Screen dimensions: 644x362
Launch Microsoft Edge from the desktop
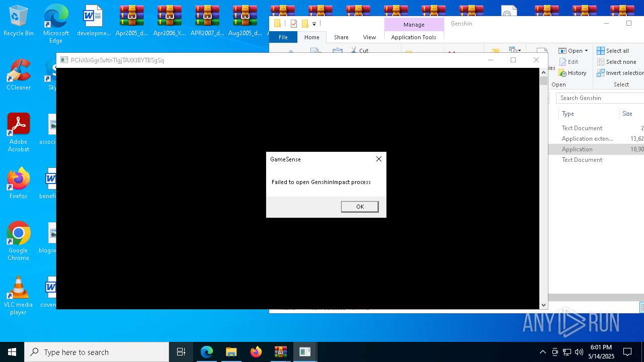[56, 24]
